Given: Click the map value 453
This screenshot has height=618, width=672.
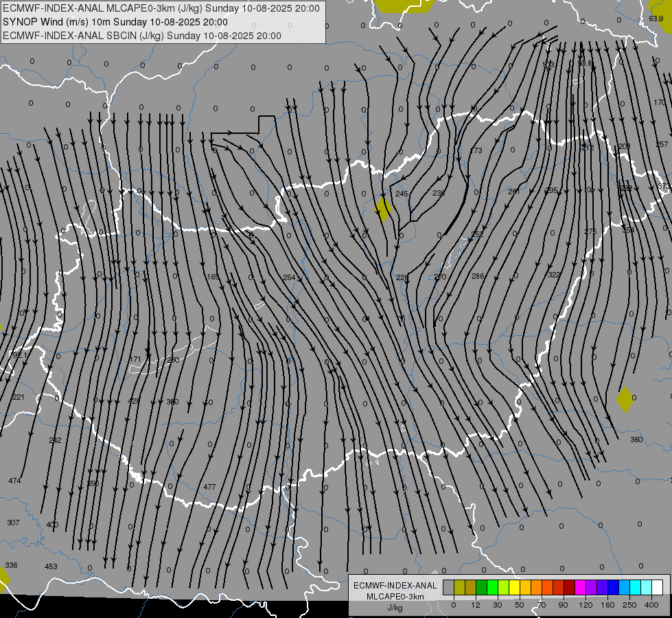Looking at the screenshot, I should click(x=51, y=566).
